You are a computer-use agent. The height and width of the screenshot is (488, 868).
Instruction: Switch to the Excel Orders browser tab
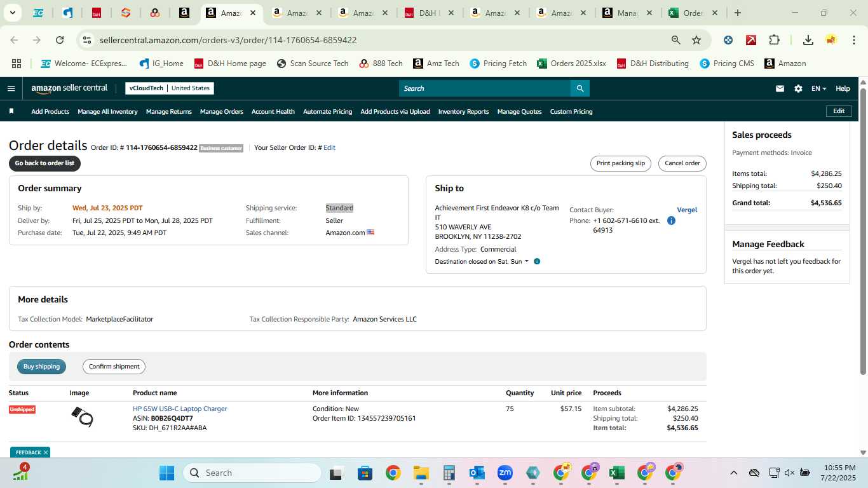pyautogui.click(x=693, y=13)
